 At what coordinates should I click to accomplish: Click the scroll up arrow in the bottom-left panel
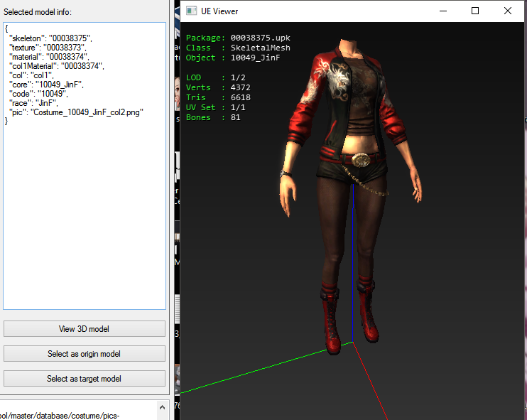(162, 407)
